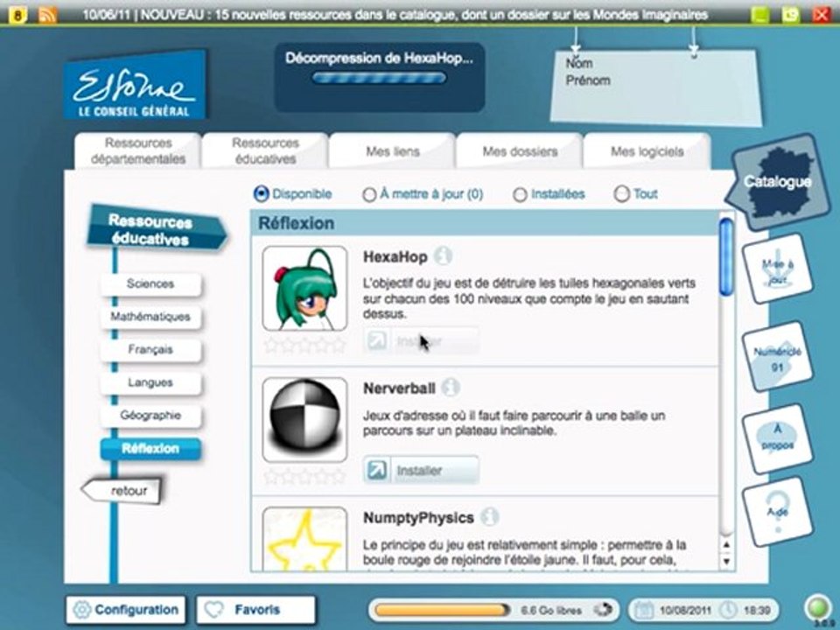Select the Langues category

click(x=150, y=382)
